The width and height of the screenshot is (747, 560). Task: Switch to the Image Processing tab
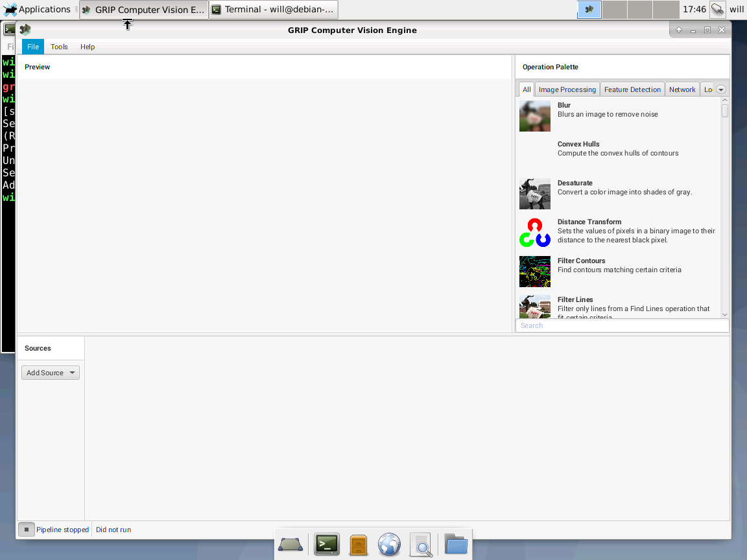[x=567, y=89]
